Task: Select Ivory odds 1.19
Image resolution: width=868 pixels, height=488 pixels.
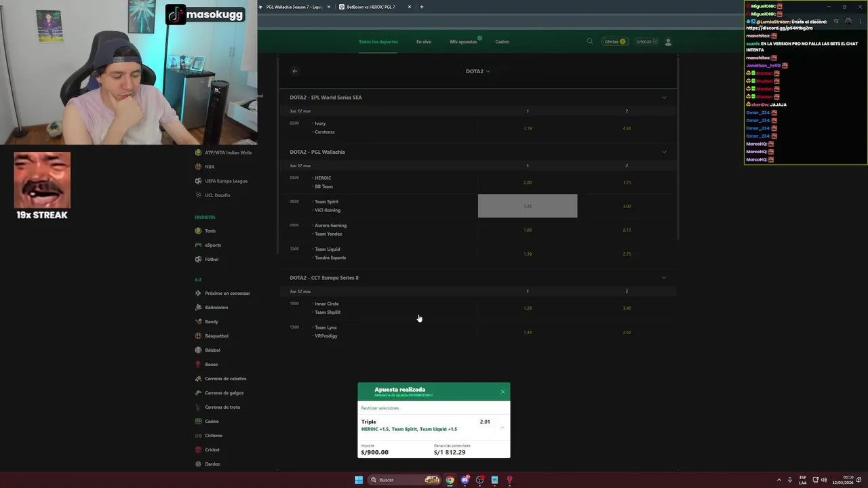Action: coord(528,128)
